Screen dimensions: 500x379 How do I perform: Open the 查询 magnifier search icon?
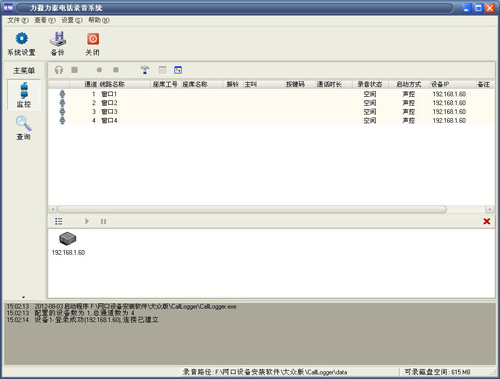[23, 123]
